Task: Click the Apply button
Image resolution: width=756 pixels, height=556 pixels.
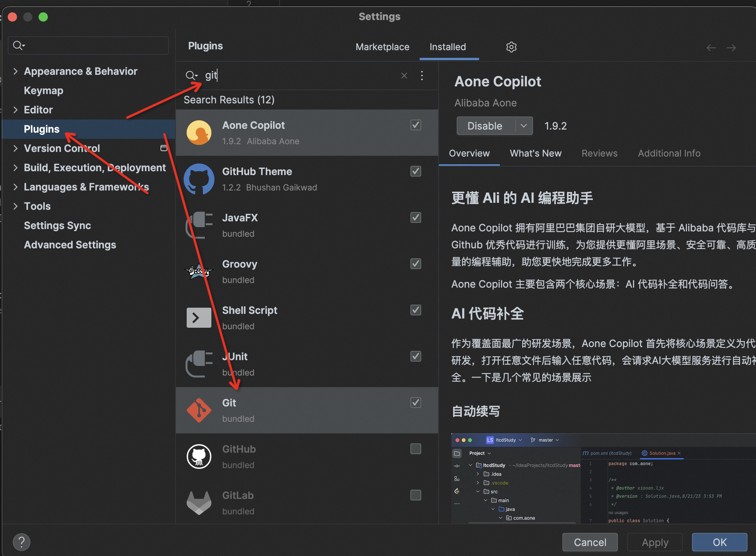Action: point(655,542)
